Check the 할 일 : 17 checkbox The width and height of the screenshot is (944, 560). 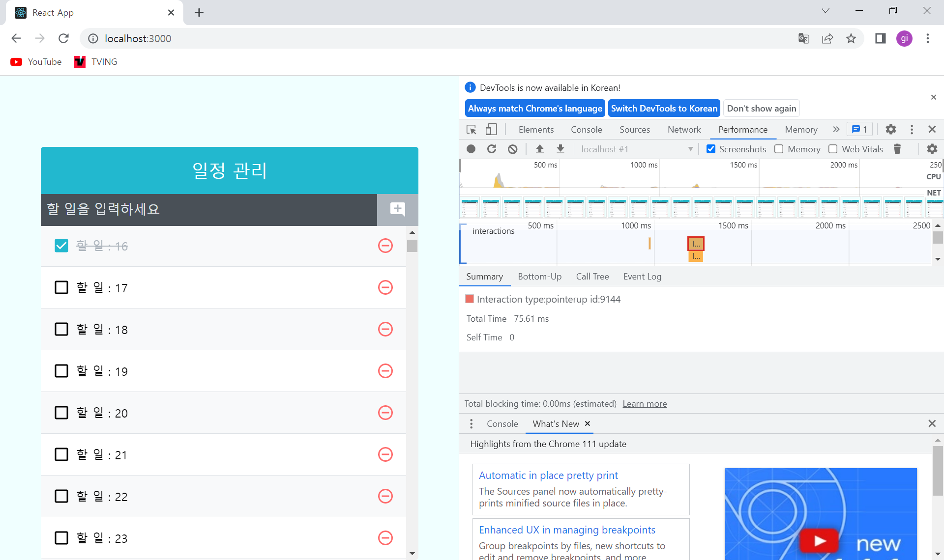(x=61, y=287)
